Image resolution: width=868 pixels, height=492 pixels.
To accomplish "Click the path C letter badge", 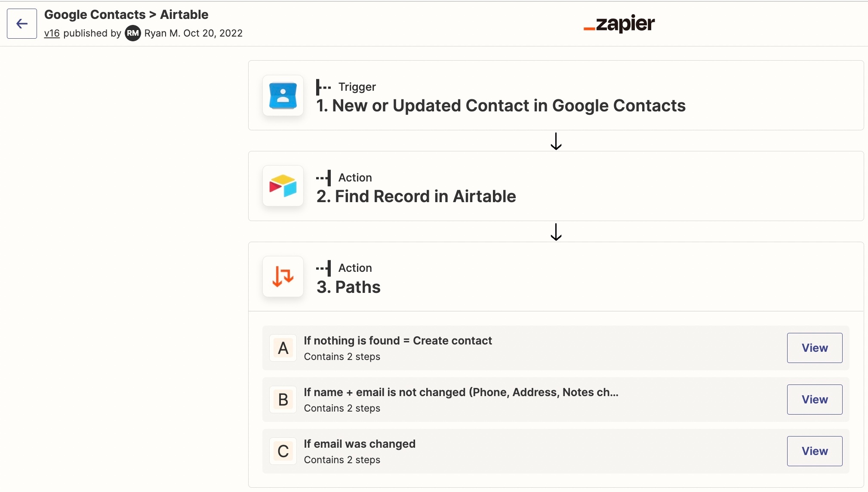I will pyautogui.click(x=283, y=451).
